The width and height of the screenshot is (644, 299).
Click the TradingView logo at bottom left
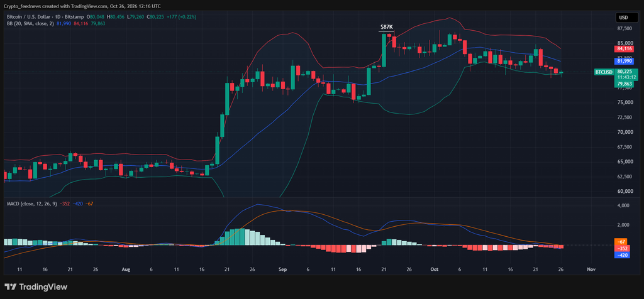35,286
